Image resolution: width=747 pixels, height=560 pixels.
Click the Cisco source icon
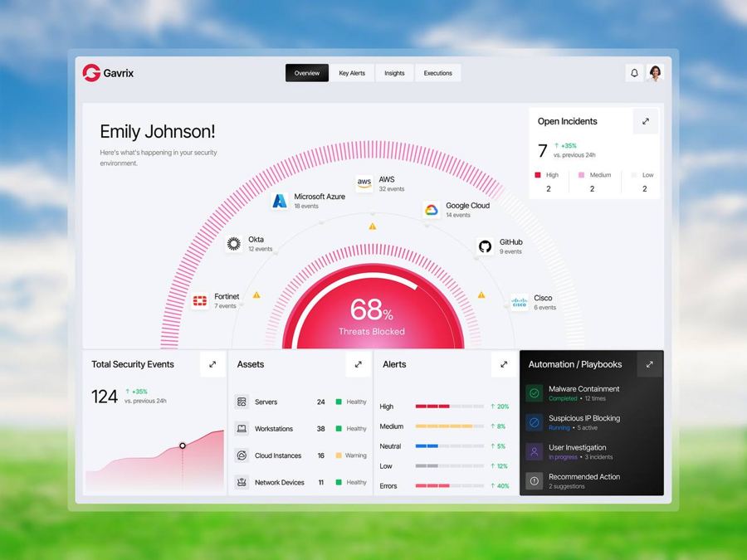click(x=520, y=302)
